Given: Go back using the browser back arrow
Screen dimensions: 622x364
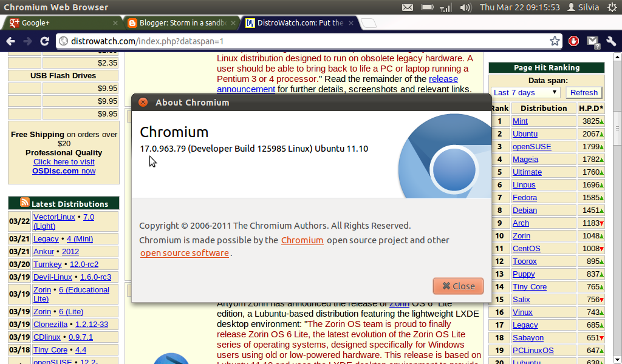Looking at the screenshot, I should [x=11, y=41].
